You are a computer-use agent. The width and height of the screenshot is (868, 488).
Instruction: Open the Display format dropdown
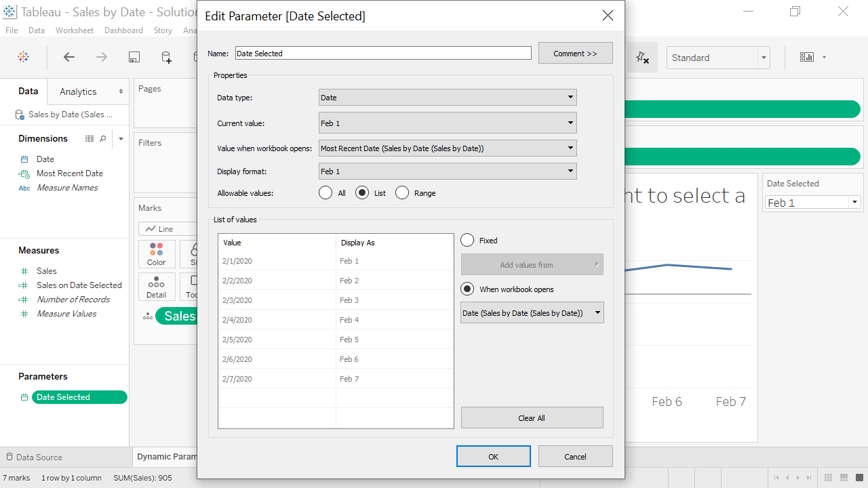tap(448, 171)
